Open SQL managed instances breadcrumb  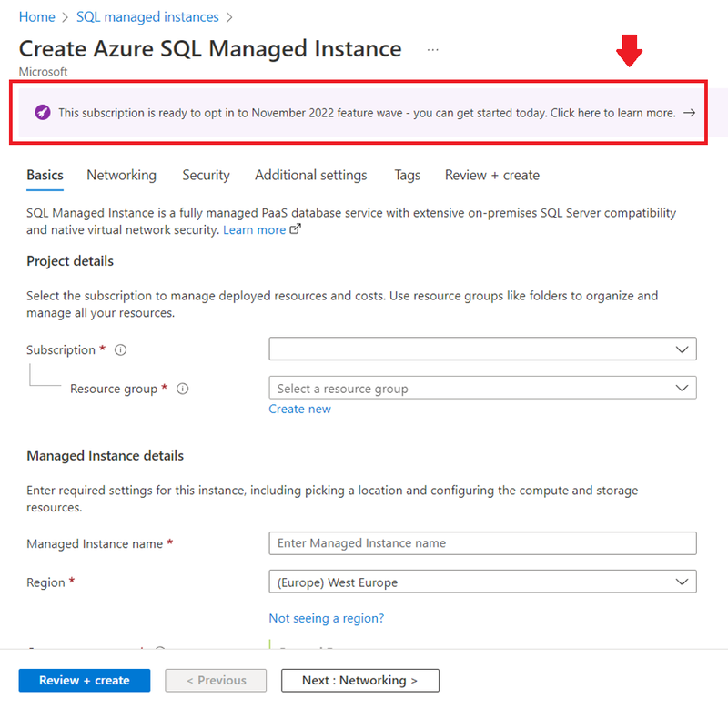pos(147,17)
